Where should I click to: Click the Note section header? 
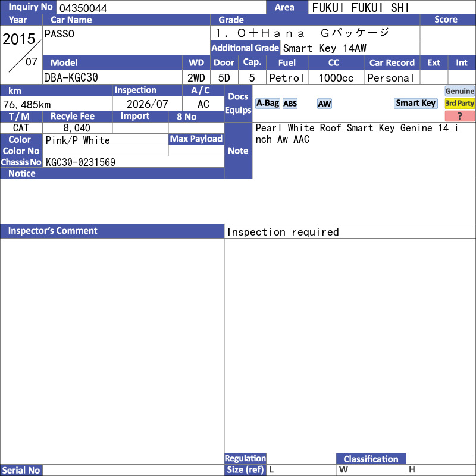point(238,151)
